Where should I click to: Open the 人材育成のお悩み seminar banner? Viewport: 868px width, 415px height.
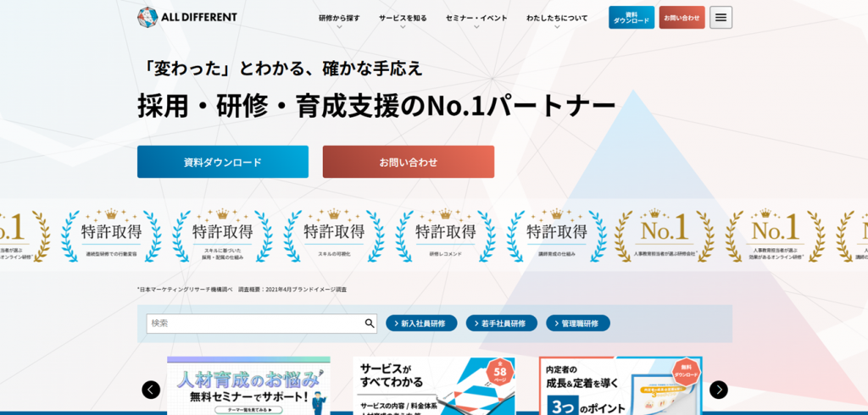tap(248, 385)
